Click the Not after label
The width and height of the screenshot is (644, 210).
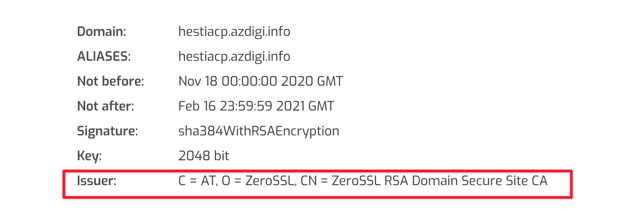click(x=105, y=106)
